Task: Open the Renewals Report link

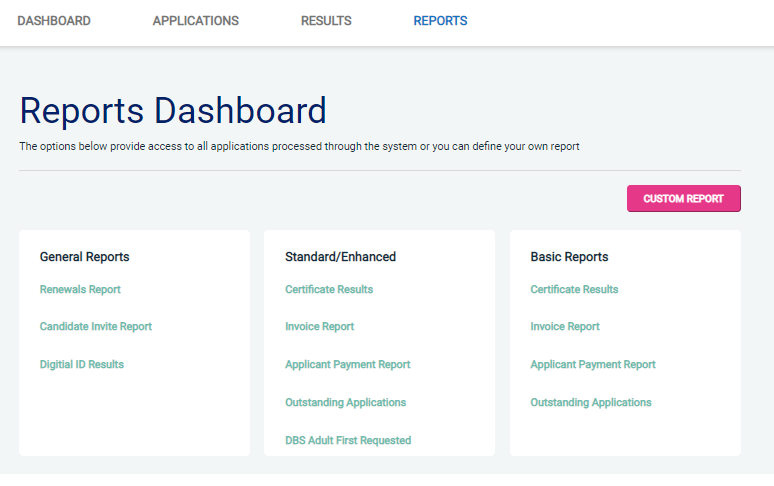Action: pos(80,290)
